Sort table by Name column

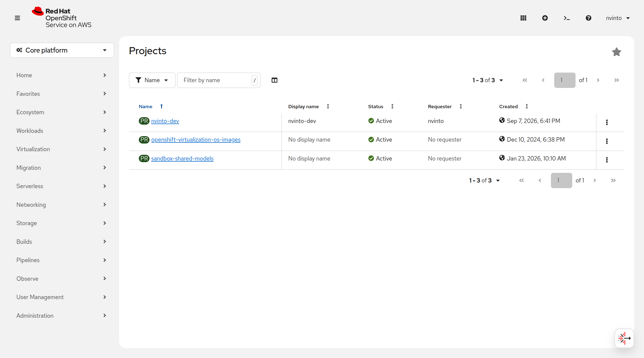click(x=151, y=107)
